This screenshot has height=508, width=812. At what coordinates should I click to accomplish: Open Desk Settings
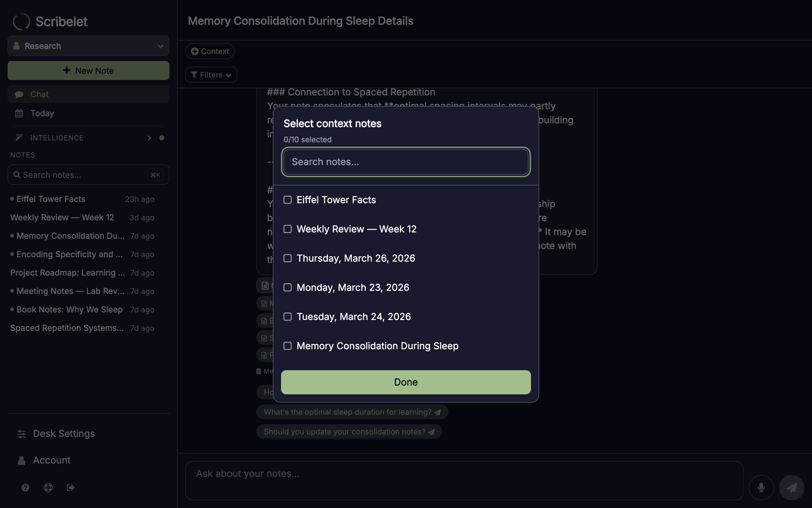tap(88, 434)
